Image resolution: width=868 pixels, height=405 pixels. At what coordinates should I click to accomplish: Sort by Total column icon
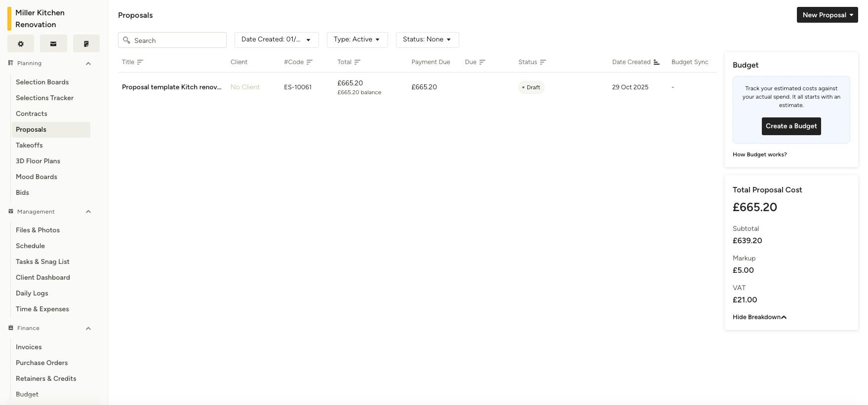click(357, 62)
